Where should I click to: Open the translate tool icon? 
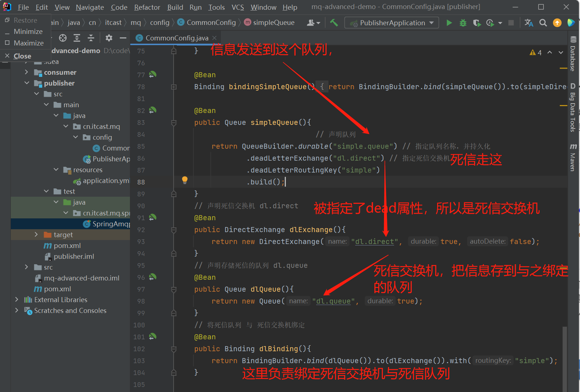[529, 23]
